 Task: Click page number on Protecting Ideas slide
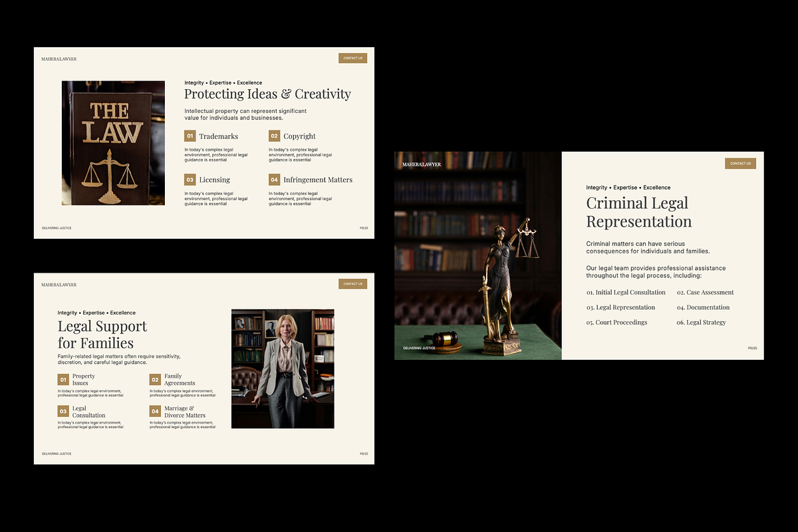pos(364,228)
